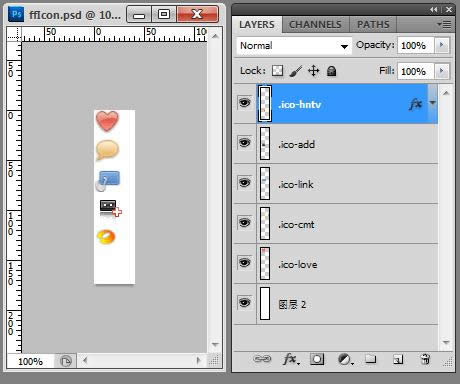
Task: Close the ffIcon.psd document window
Action: tap(198, 14)
